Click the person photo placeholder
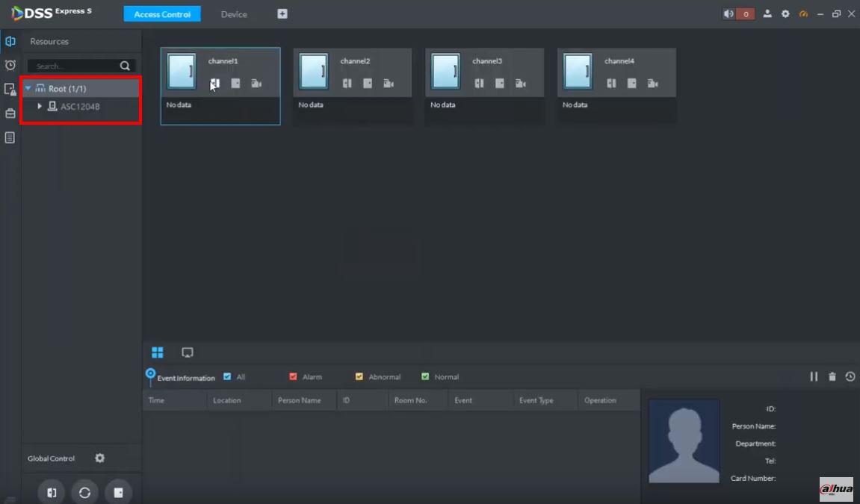 coord(684,441)
